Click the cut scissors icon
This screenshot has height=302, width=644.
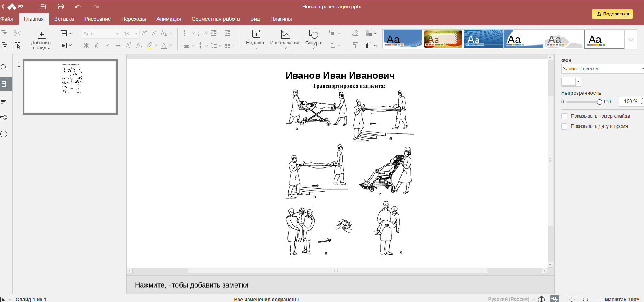click(x=17, y=33)
